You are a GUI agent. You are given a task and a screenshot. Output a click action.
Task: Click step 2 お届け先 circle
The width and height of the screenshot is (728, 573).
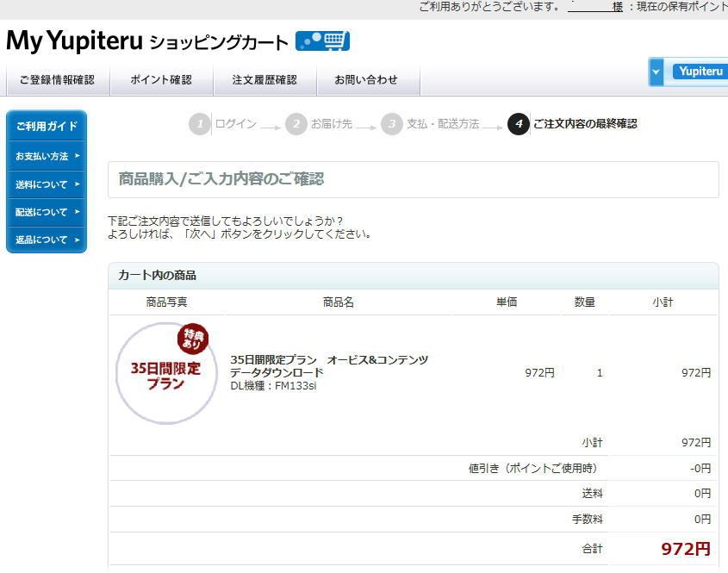296,124
